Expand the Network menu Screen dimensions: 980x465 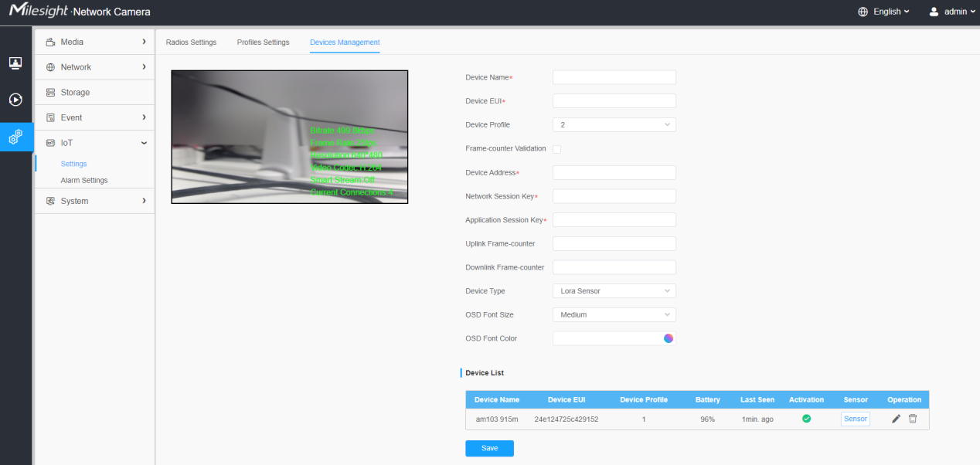point(144,67)
